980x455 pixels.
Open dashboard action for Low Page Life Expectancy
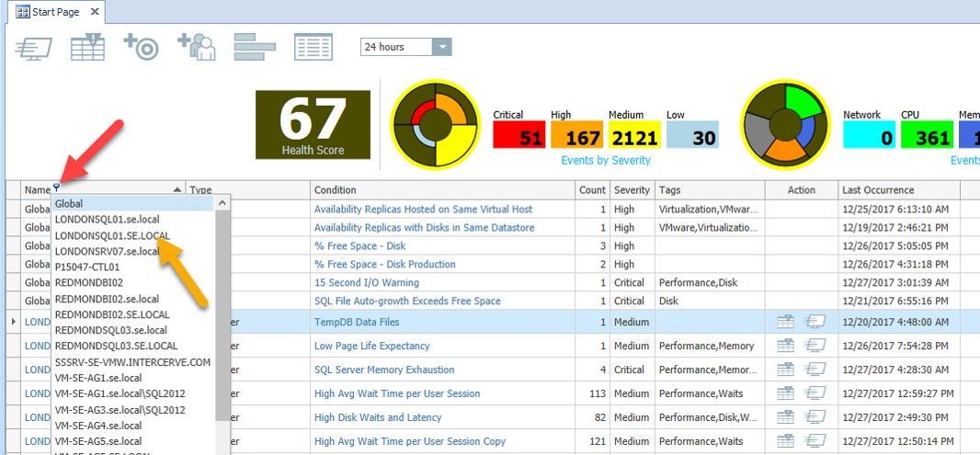coord(815,346)
